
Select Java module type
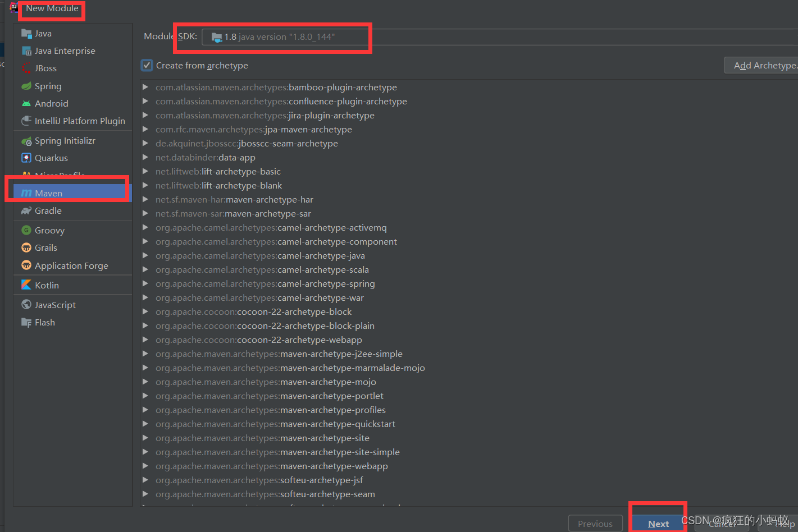coord(72,34)
